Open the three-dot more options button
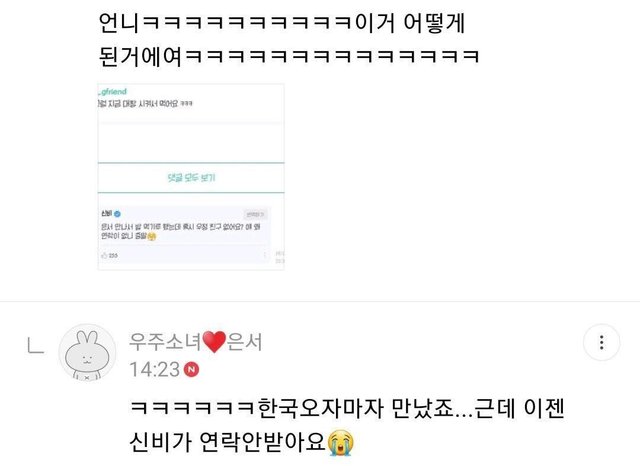Screen dimensions: 640x466 601,342
